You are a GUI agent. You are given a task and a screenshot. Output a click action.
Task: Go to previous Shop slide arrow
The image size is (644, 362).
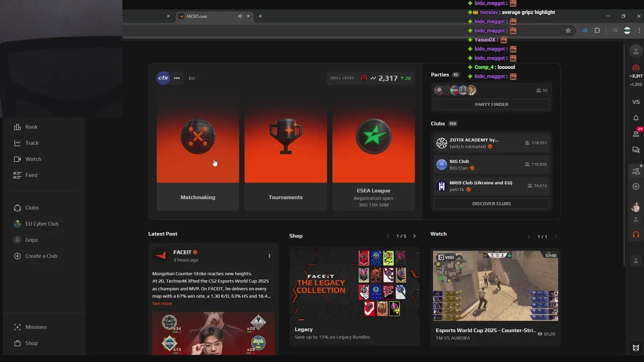[387, 236]
